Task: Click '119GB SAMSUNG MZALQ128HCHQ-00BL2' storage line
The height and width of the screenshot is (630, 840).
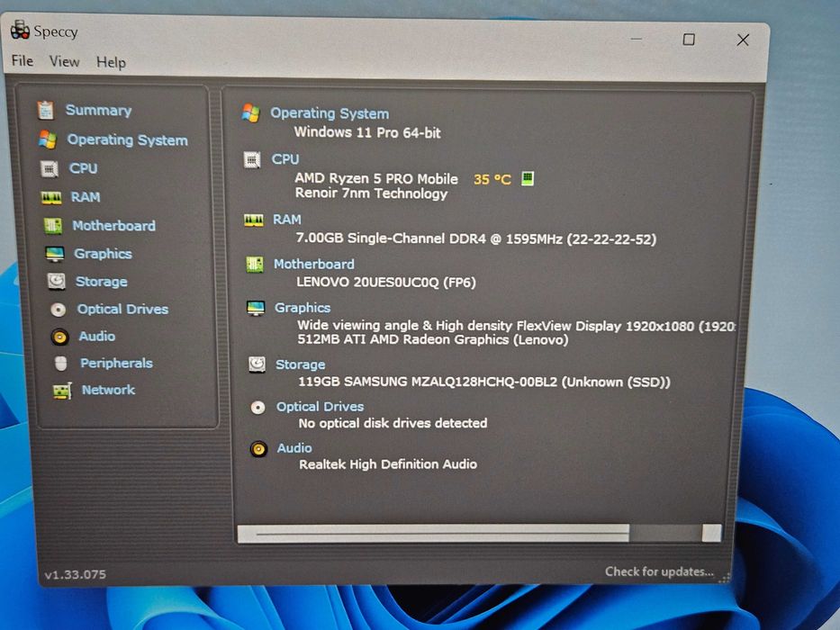Action: [484, 382]
